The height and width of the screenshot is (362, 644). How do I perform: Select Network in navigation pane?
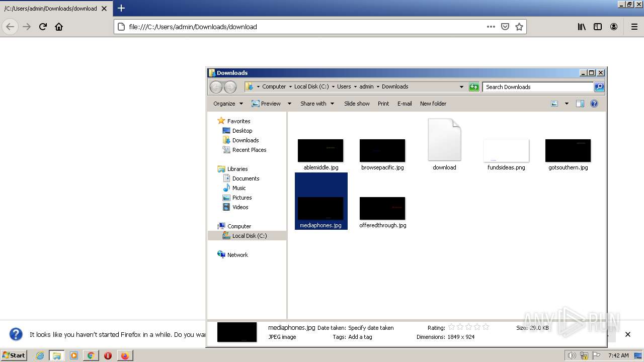pyautogui.click(x=237, y=255)
